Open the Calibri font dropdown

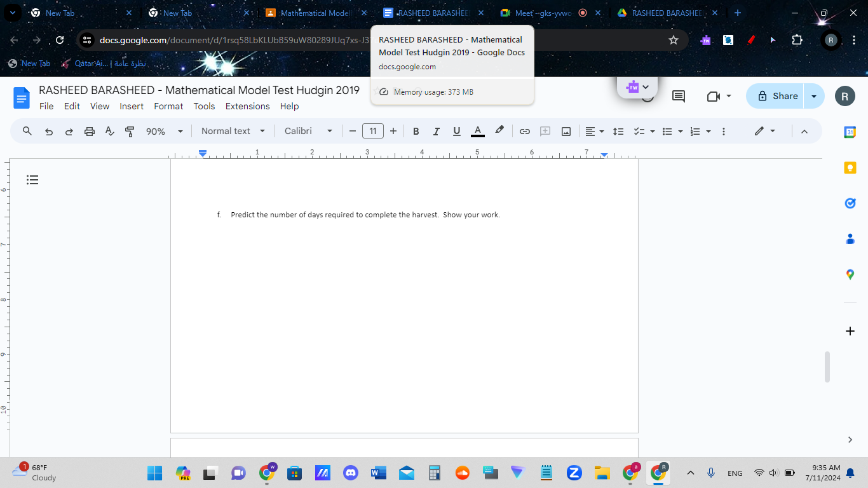click(x=309, y=132)
